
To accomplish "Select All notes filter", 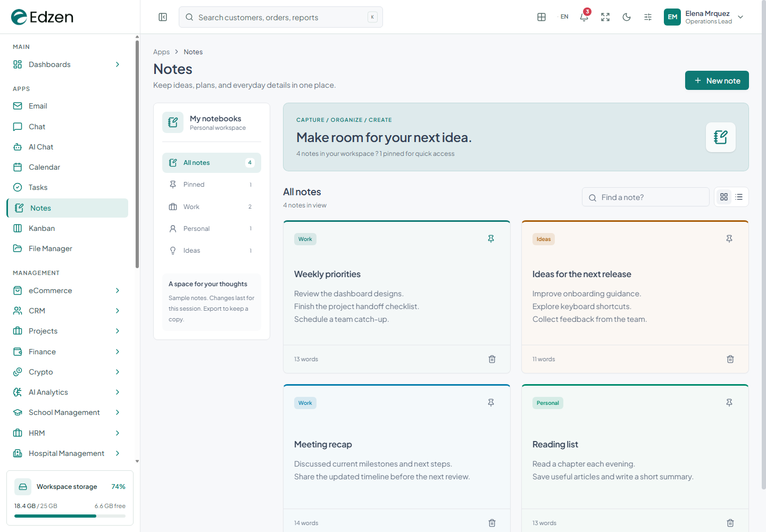I will pos(212,163).
